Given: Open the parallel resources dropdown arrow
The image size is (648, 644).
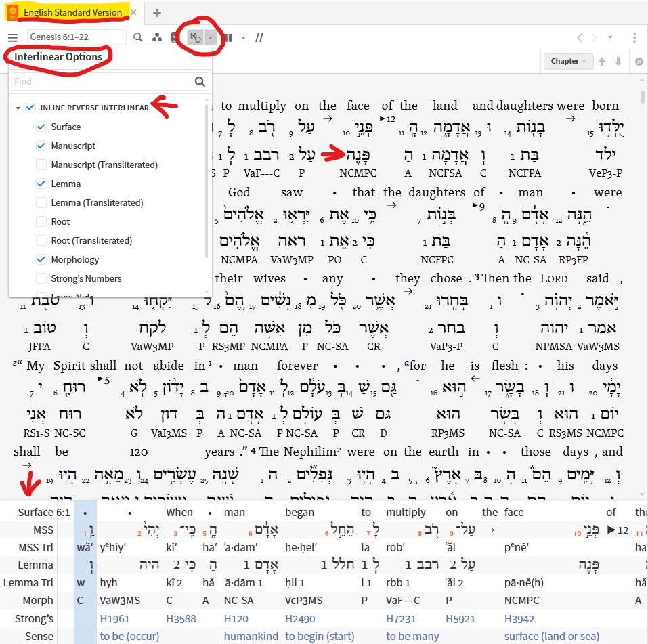Looking at the screenshot, I should pos(243,38).
